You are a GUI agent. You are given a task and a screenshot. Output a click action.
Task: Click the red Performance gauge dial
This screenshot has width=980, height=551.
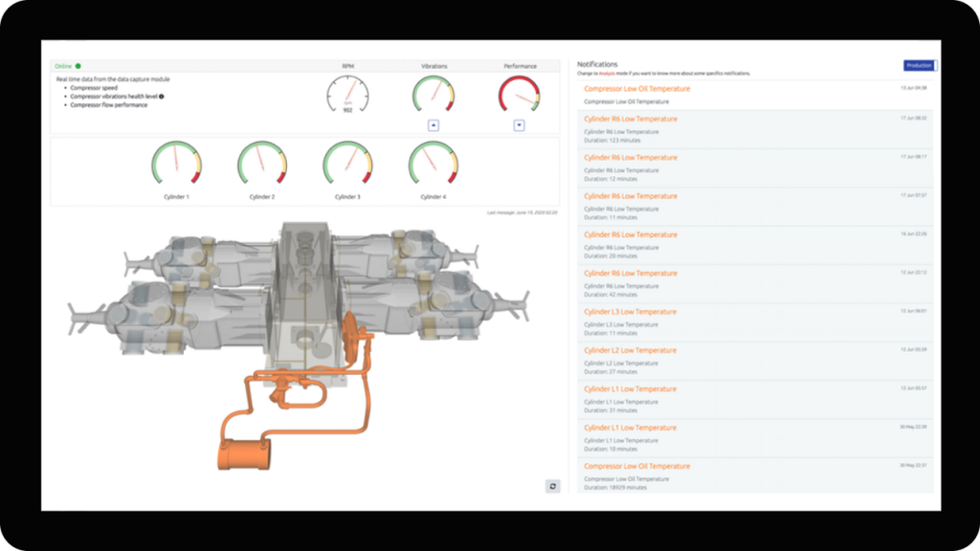tap(519, 95)
